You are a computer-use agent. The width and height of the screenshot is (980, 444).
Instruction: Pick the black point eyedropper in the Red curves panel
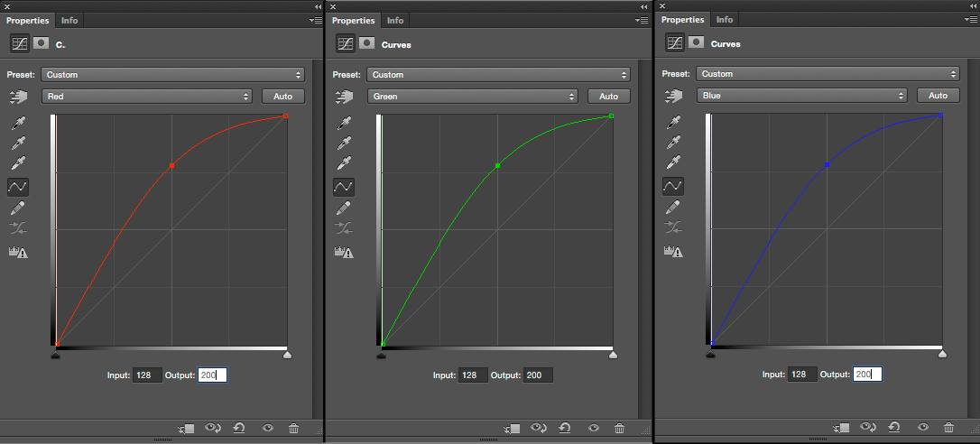pos(18,124)
